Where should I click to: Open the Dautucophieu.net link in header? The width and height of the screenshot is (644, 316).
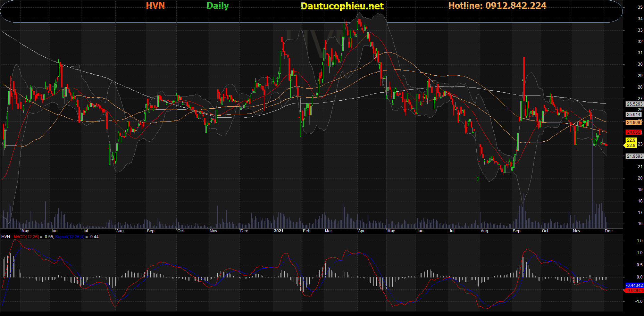(x=342, y=6)
